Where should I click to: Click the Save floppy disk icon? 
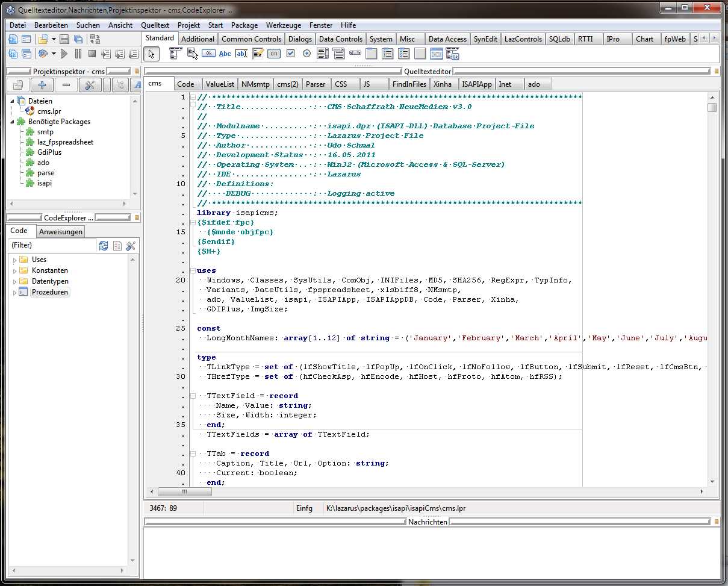coord(64,40)
